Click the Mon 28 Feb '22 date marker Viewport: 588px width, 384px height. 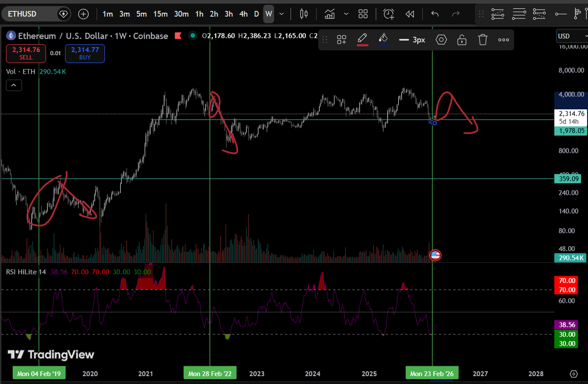click(x=209, y=374)
